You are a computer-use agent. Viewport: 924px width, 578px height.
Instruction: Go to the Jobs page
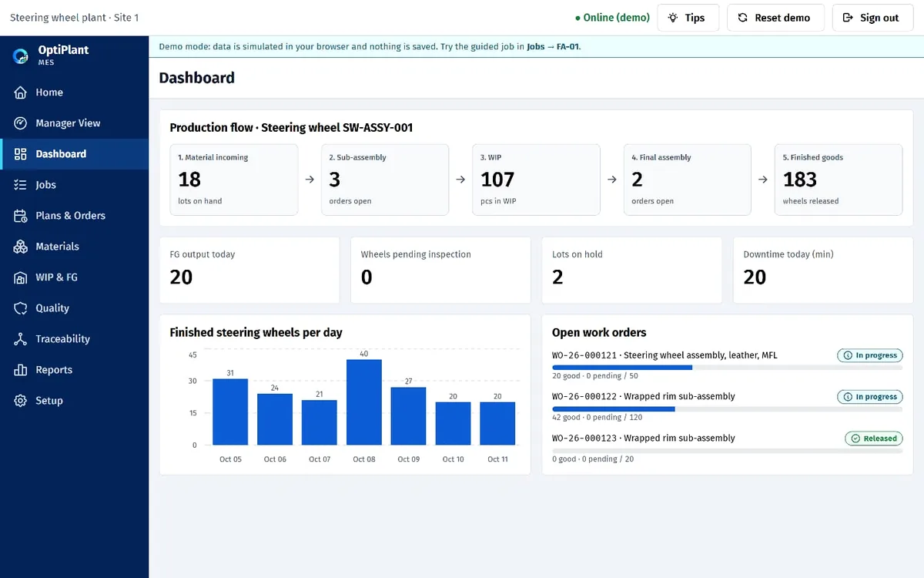(x=74, y=185)
